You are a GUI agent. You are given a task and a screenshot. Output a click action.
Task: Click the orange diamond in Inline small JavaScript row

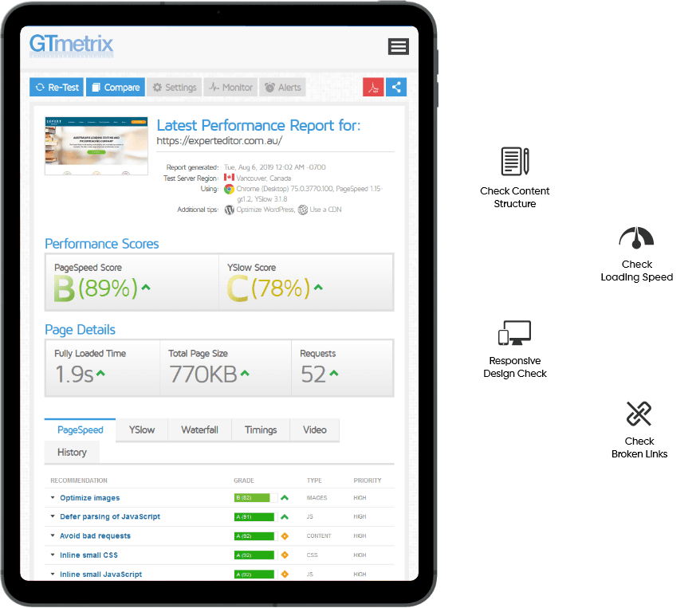click(285, 575)
